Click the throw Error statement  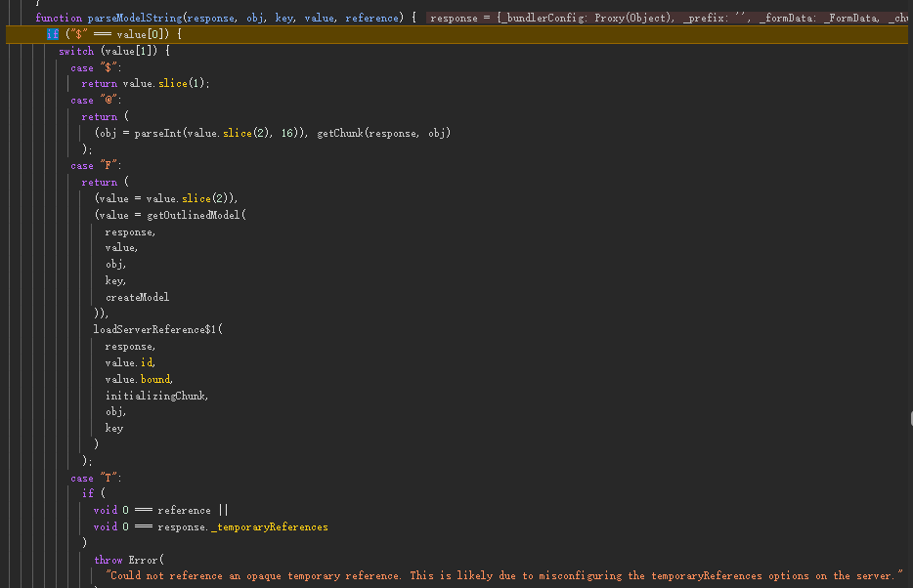click(129, 560)
